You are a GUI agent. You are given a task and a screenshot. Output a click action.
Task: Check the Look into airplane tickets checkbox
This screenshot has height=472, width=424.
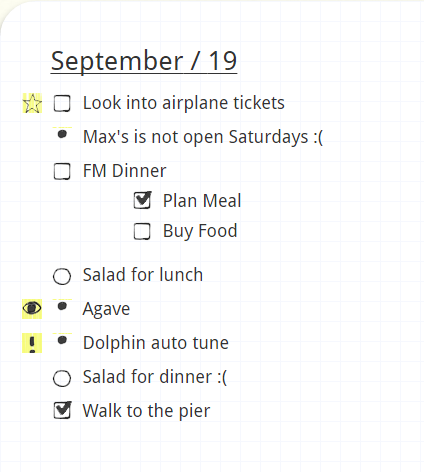[62, 103]
